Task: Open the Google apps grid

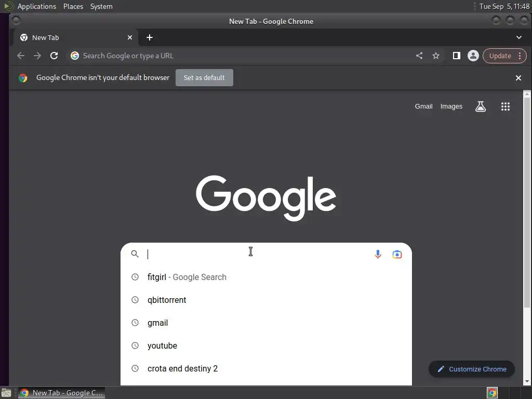Action: coord(506,107)
